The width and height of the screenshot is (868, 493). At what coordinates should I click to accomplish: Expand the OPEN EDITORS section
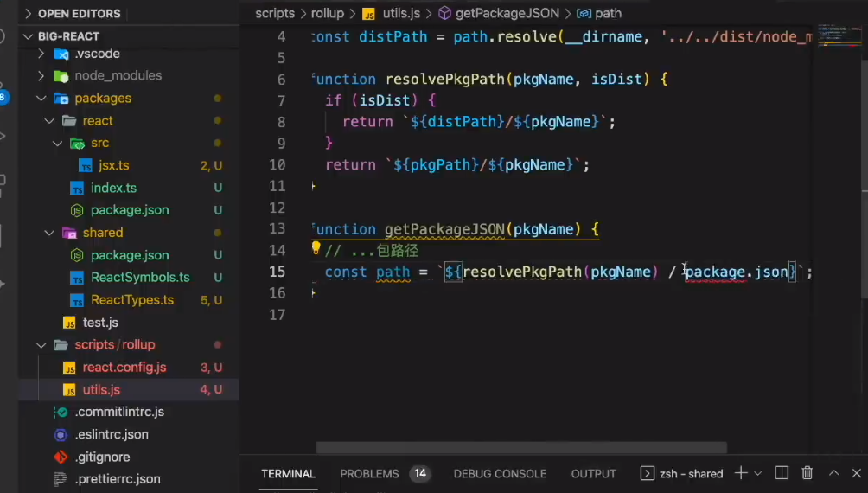point(29,13)
